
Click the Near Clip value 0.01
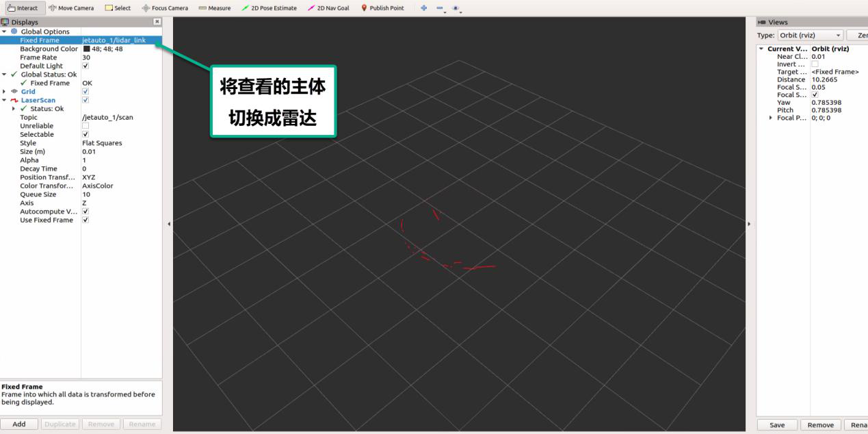[818, 57]
